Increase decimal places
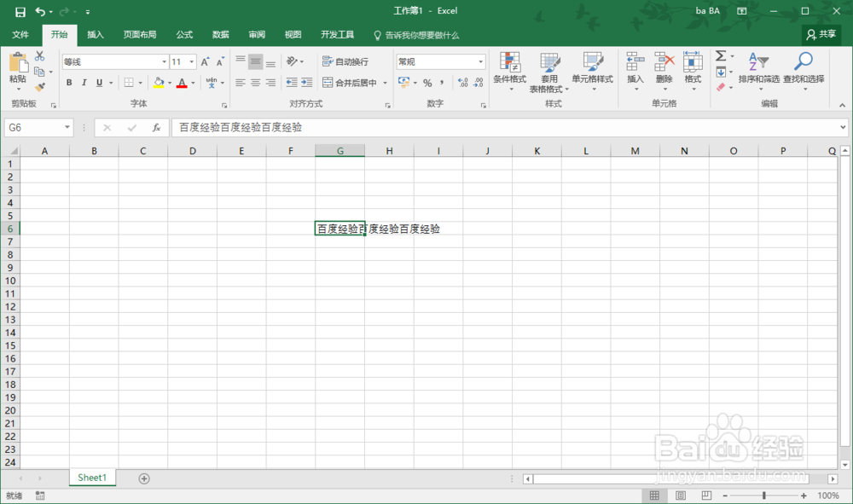 463,83
